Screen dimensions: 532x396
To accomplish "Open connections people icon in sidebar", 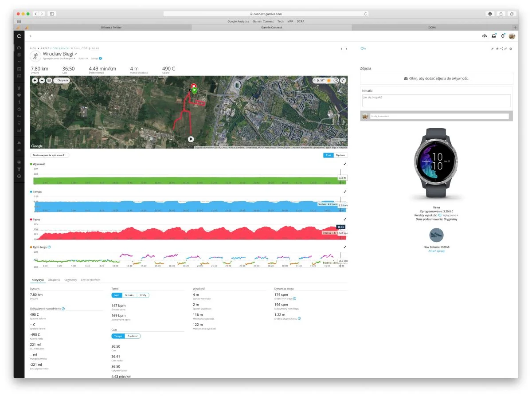I will pyautogui.click(x=19, y=142).
